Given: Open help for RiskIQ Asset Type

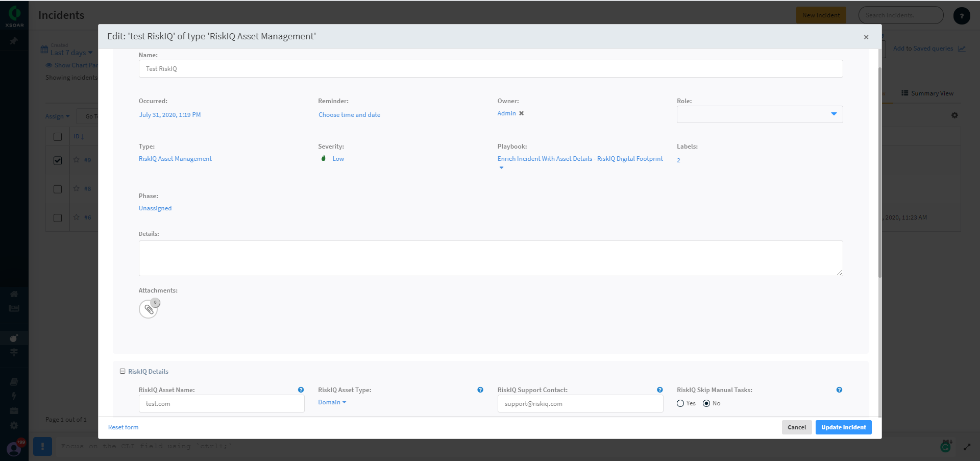Looking at the screenshot, I should [480, 390].
